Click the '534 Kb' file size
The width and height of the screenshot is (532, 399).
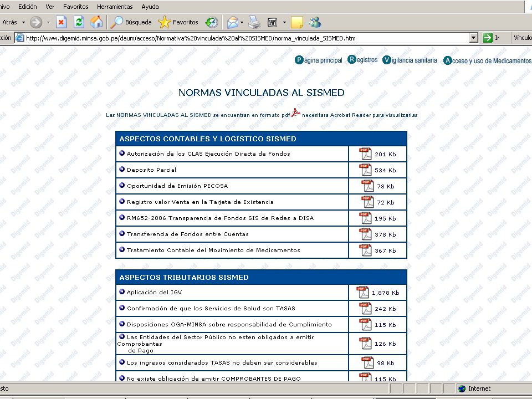pyautogui.click(x=385, y=170)
